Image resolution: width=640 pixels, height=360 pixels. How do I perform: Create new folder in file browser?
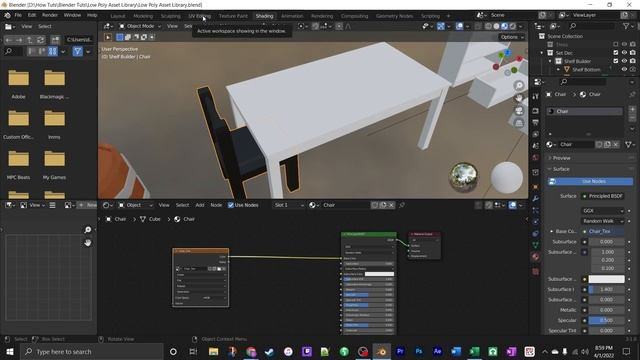(x=55, y=40)
